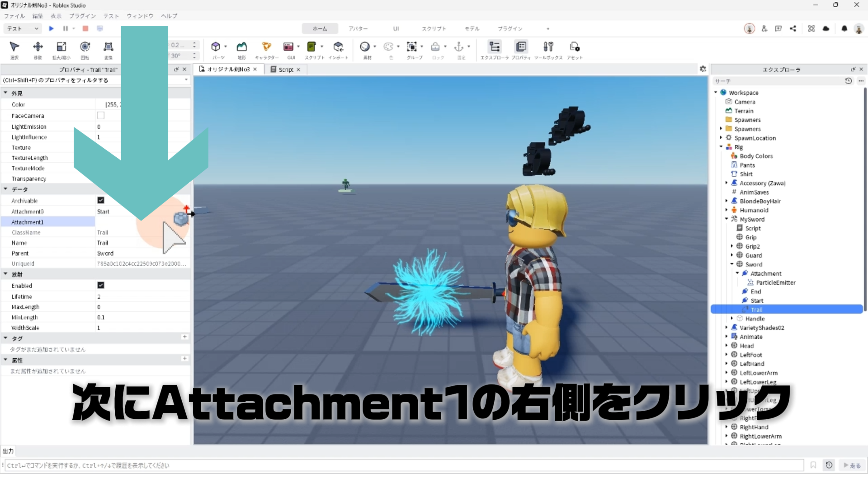This screenshot has height=488, width=868.
Task: Disable the Enabled checkbox
Action: (x=101, y=285)
